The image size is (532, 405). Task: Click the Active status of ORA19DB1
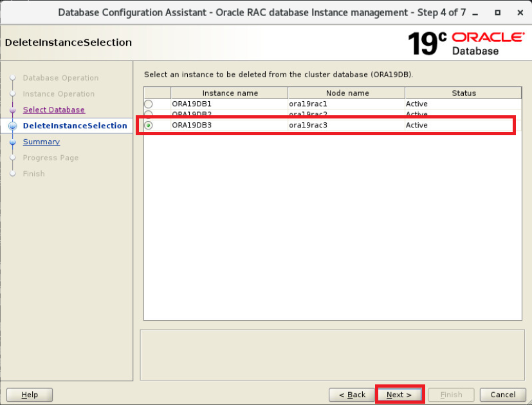(463, 104)
